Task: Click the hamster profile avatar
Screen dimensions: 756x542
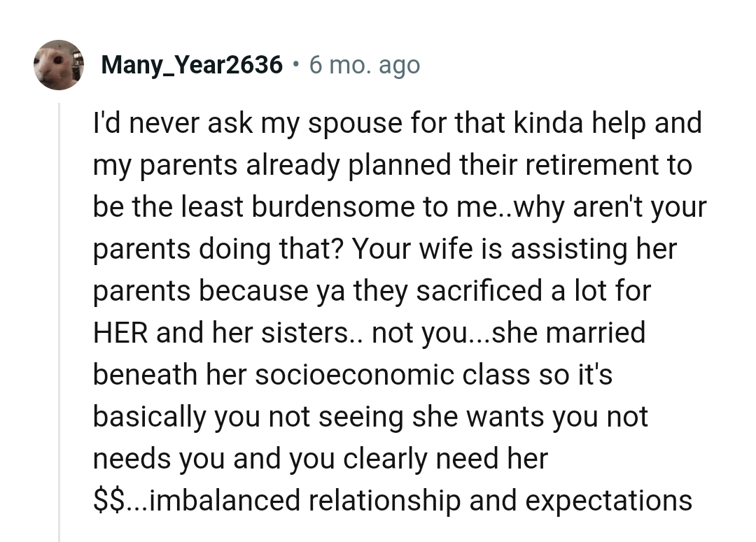Action: (59, 65)
